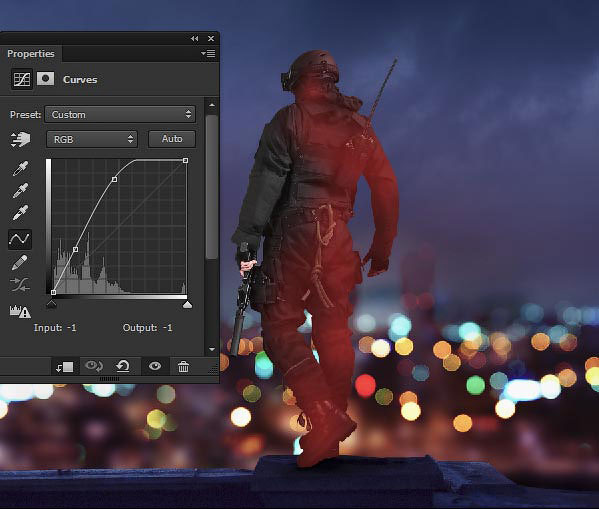This screenshot has width=599, height=509.
Task: Click the Properties panel scrollbar thumb
Action: (x=211, y=187)
